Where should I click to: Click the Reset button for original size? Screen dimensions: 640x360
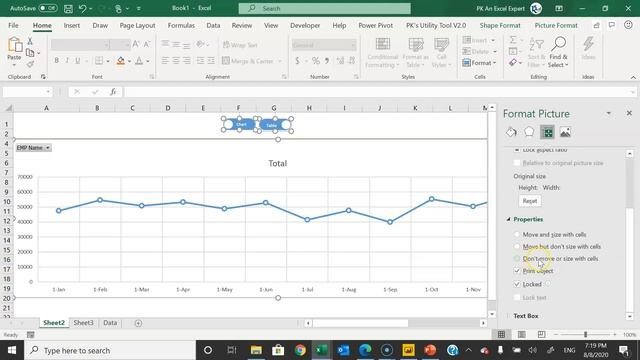530,201
